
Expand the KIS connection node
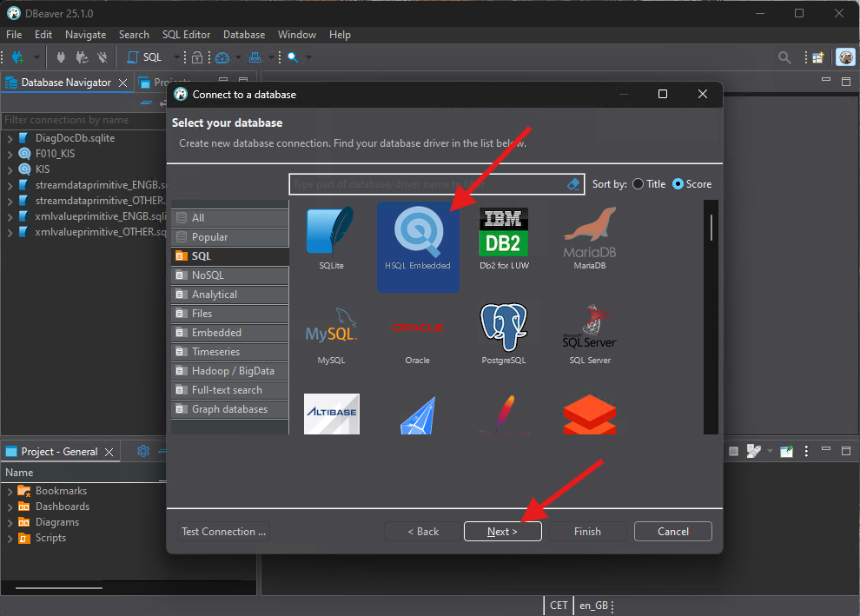point(10,170)
